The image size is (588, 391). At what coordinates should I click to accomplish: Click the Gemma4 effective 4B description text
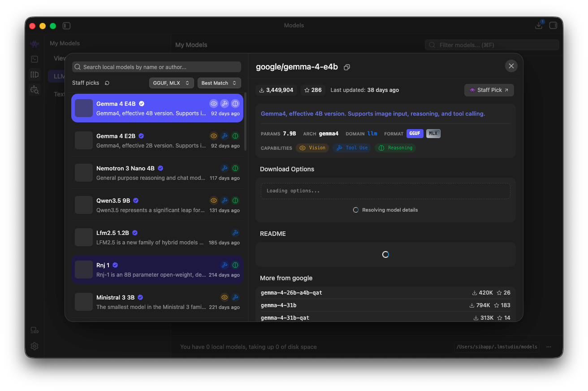(x=373, y=114)
